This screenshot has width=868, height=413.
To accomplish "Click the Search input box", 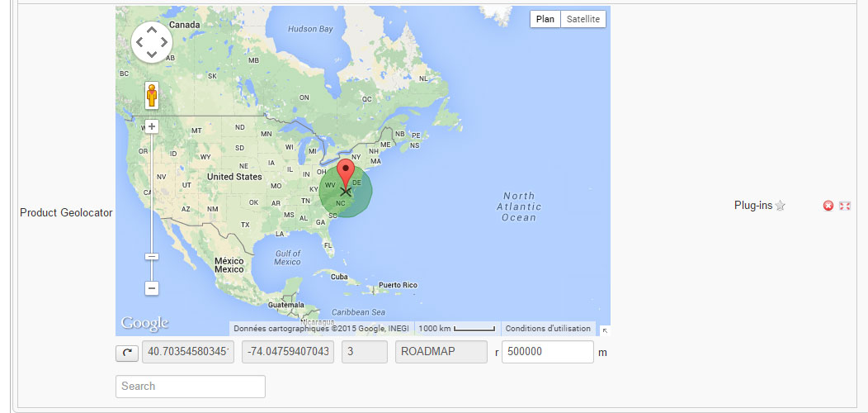I will (x=191, y=387).
